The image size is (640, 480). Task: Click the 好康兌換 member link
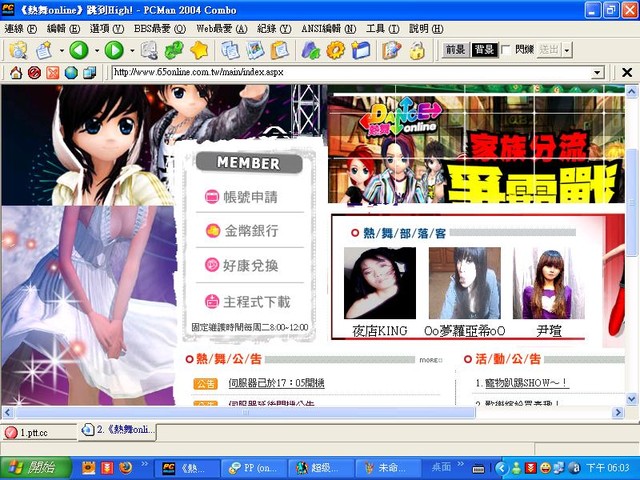[250, 266]
